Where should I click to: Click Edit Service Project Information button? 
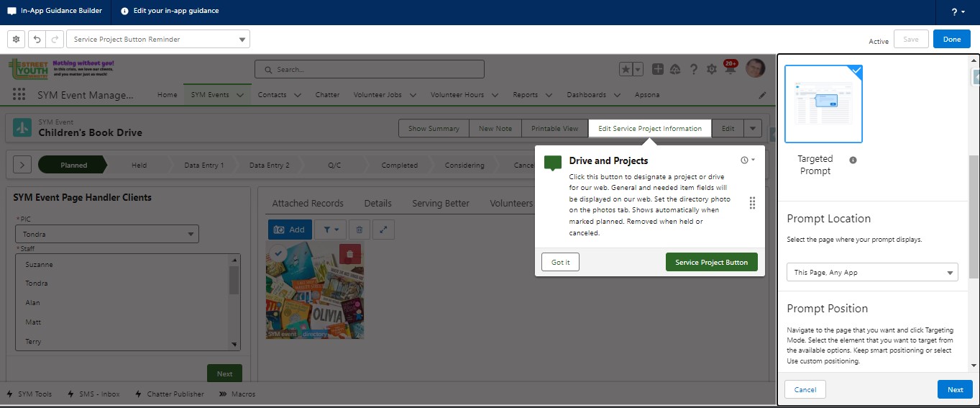pyautogui.click(x=650, y=128)
